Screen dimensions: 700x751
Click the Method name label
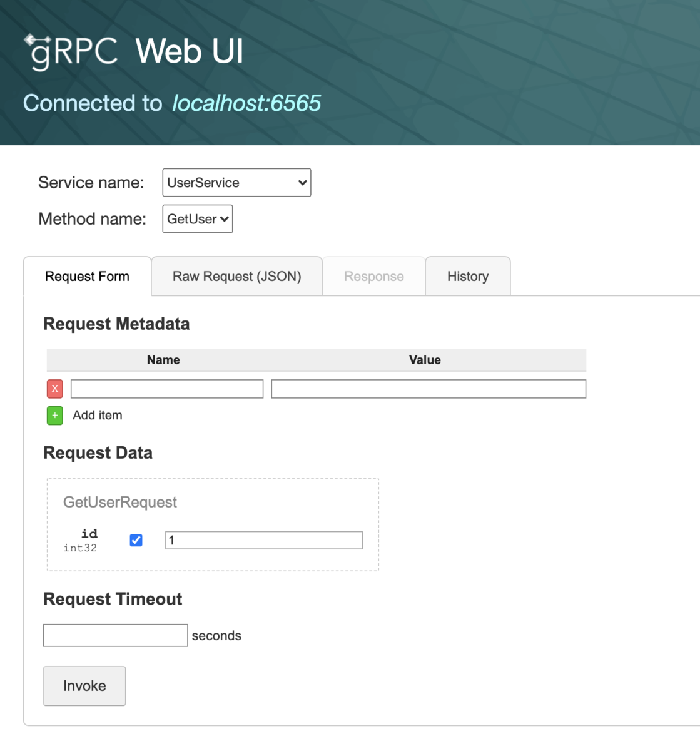coord(92,219)
